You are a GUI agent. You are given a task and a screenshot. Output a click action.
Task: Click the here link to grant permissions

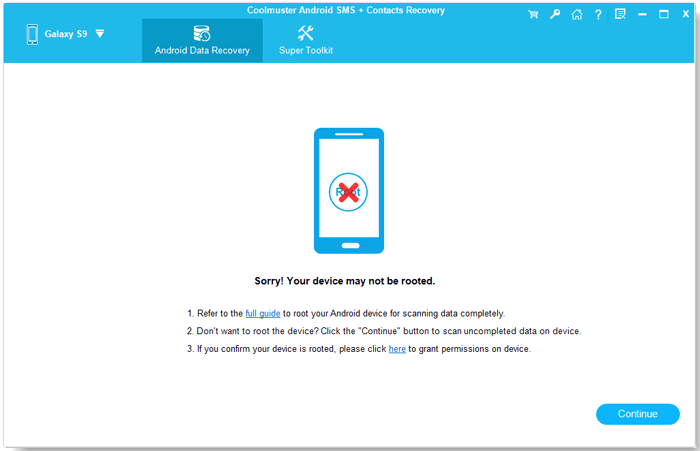point(397,349)
